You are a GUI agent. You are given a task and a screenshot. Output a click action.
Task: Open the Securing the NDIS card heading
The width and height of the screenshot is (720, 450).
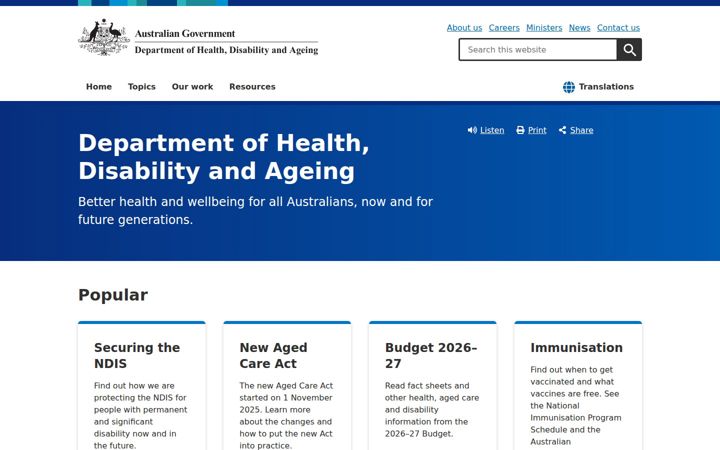(x=137, y=355)
